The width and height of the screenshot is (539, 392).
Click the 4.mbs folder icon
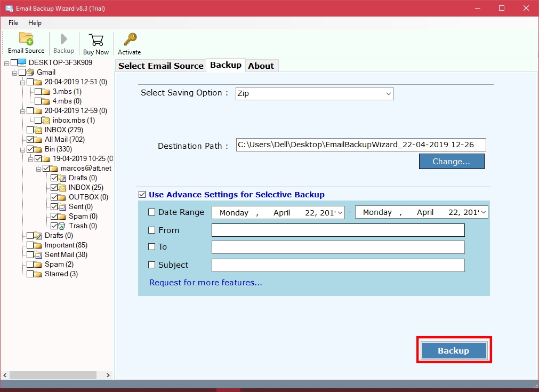tap(46, 101)
